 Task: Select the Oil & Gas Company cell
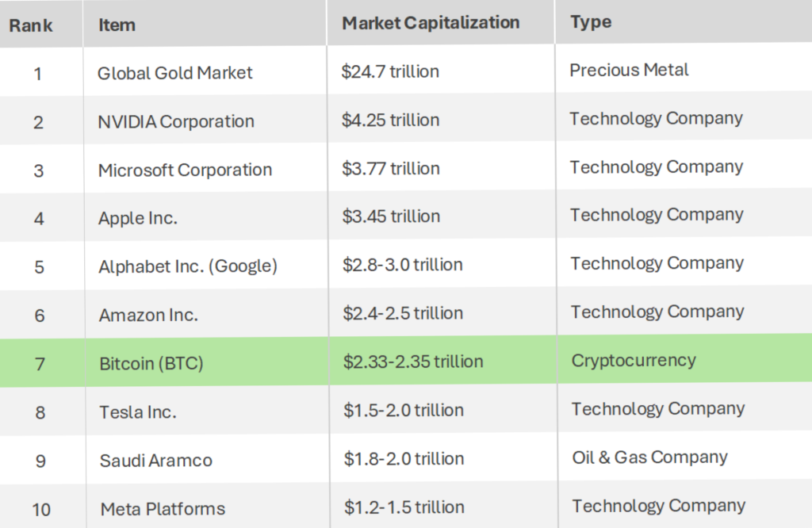[x=649, y=457]
